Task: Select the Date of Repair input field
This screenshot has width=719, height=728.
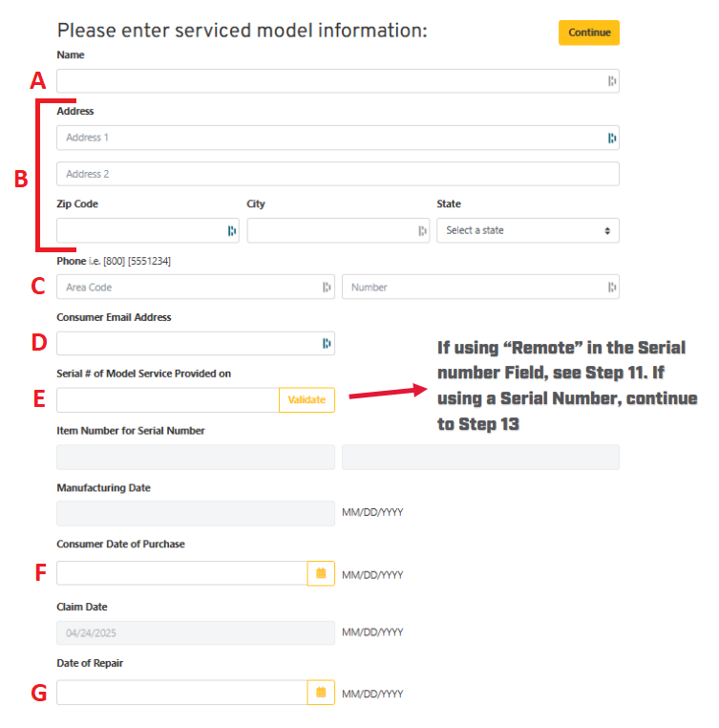Action: [181, 693]
